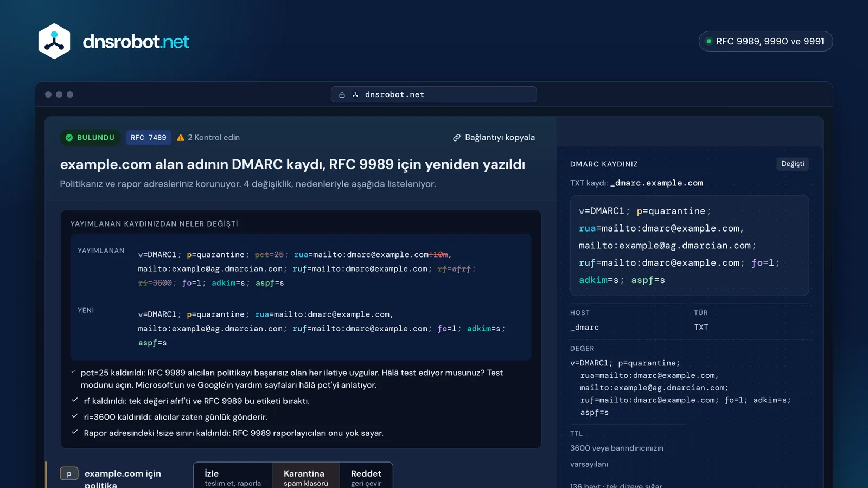Click the record value under DEĞER
Screen dimensions: 868x488
[x=680, y=388]
